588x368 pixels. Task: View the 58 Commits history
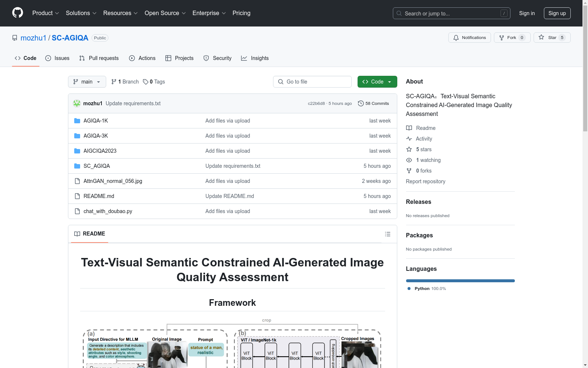pos(373,103)
